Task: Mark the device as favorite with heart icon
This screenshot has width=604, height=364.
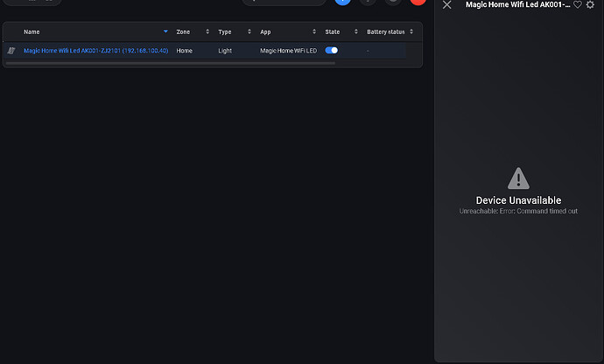Action: coord(578,4)
